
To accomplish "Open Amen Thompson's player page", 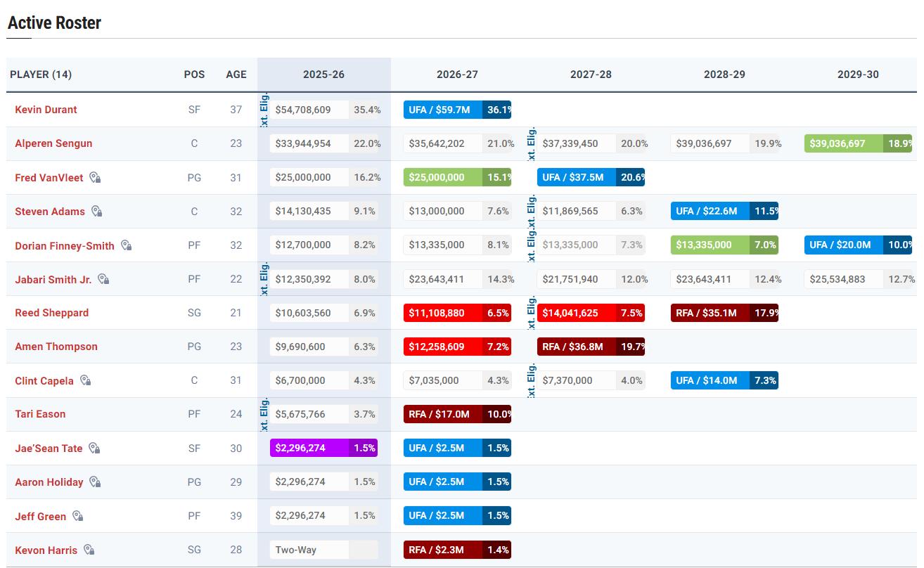I will 56,347.
